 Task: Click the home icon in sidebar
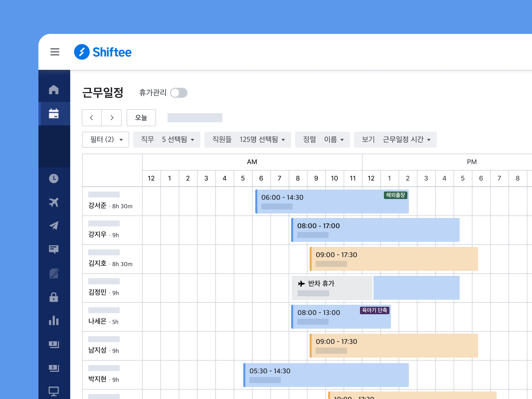tap(54, 90)
